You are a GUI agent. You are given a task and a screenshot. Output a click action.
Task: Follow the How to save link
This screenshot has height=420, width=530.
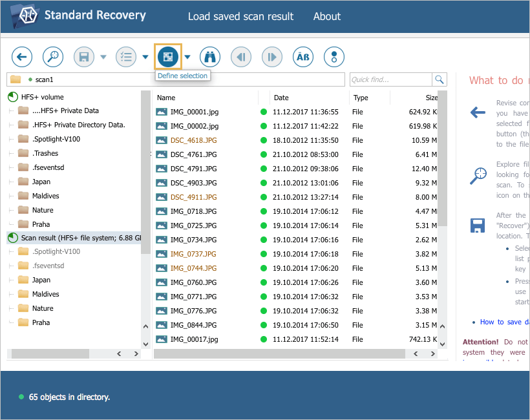coord(503,322)
